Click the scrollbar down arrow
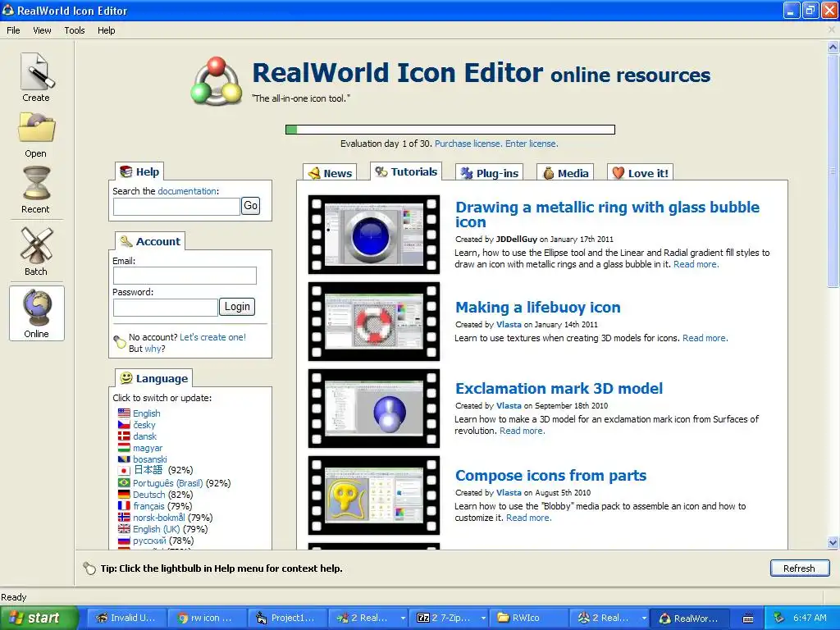The image size is (840, 630). tap(833, 542)
